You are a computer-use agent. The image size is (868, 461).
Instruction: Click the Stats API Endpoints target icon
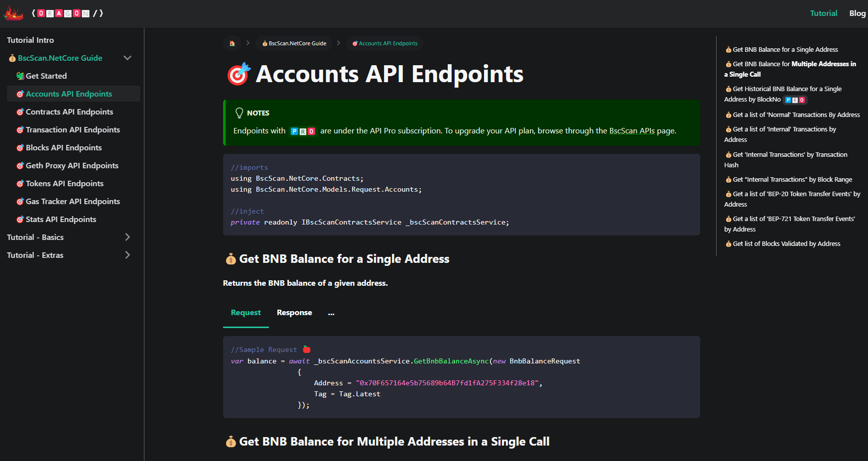(x=20, y=219)
